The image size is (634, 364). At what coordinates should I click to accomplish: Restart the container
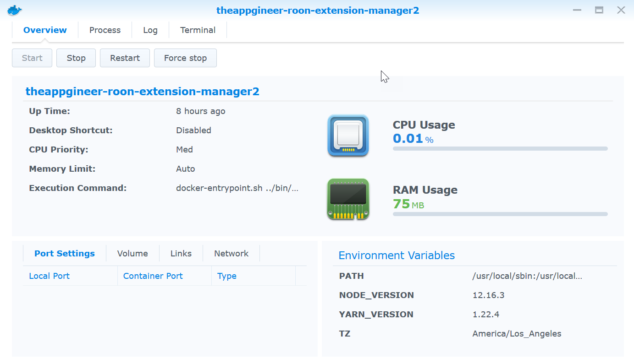[x=125, y=58]
